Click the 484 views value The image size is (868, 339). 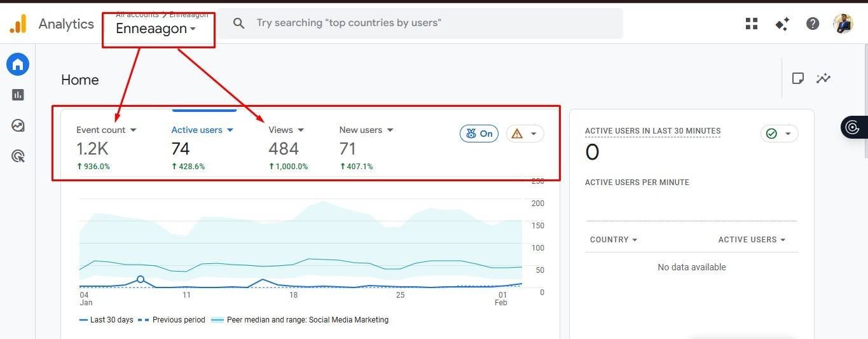[x=284, y=149]
